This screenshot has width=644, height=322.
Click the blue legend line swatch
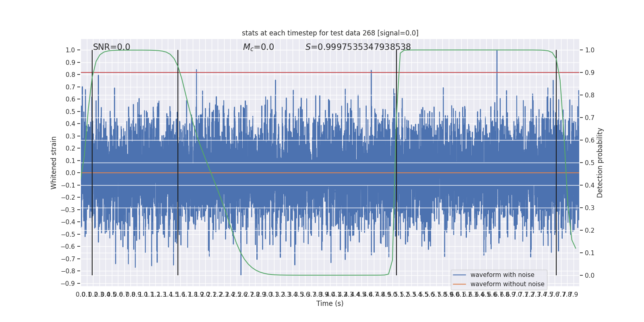[459, 275]
